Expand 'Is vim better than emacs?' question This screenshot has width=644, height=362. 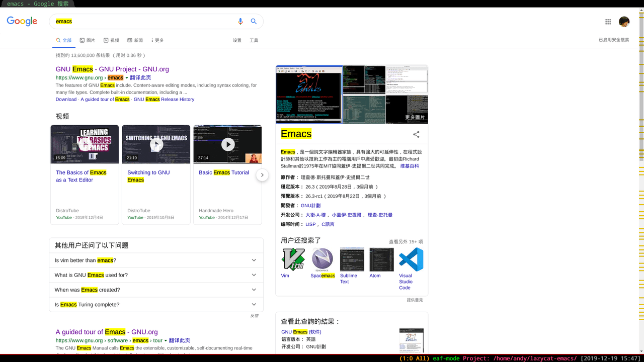[x=156, y=260]
